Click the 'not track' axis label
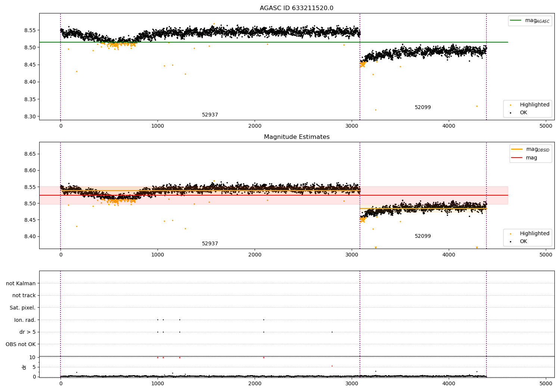Viewport: 560px width, 392px height. (24, 295)
